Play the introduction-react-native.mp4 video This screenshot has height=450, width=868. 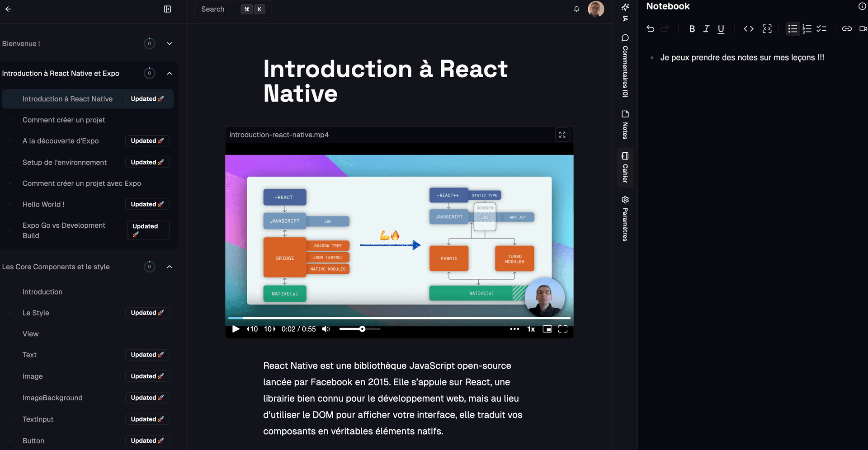[x=235, y=329]
